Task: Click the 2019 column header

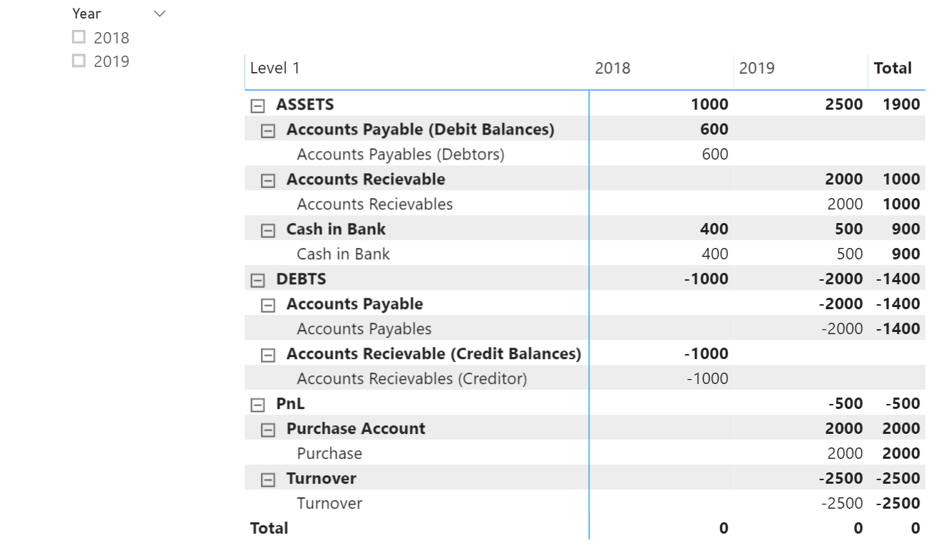Action: [756, 68]
